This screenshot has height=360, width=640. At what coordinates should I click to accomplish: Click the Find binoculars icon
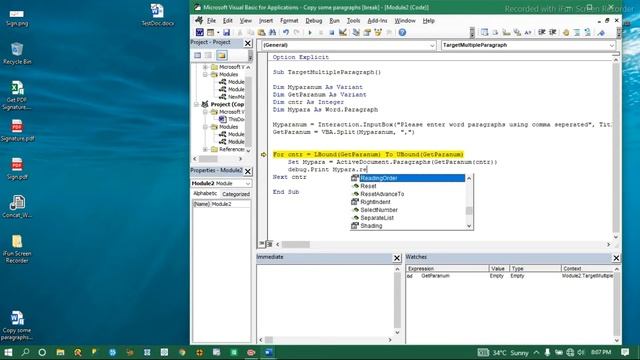(x=273, y=32)
